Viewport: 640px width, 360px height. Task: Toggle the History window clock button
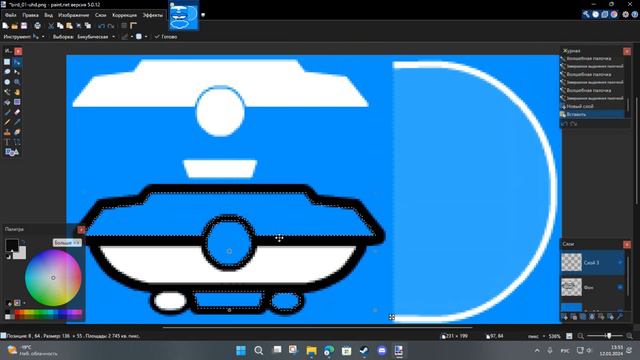(x=596, y=14)
